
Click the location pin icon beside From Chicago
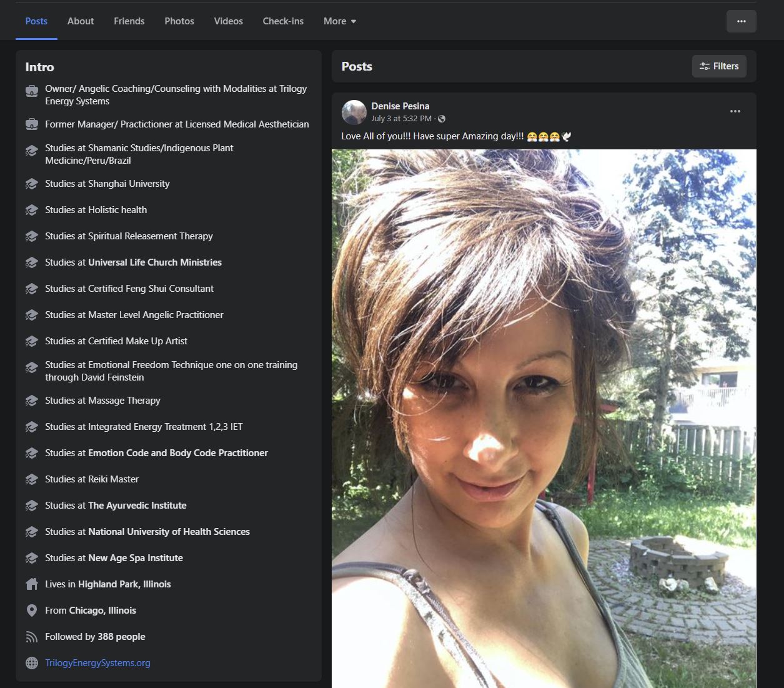(x=32, y=611)
